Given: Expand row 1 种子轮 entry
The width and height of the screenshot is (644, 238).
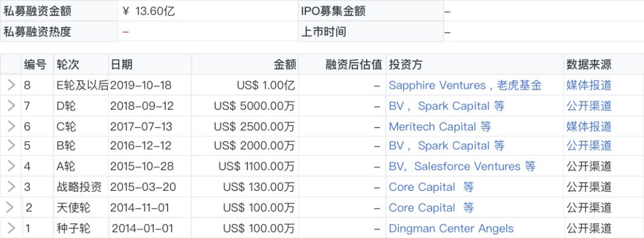Looking at the screenshot, I should (11, 228).
